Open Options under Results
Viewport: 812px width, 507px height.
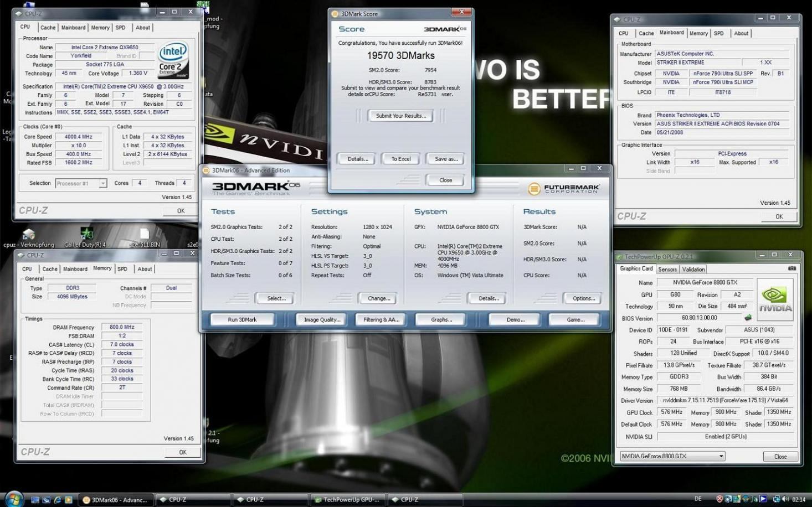584,298
